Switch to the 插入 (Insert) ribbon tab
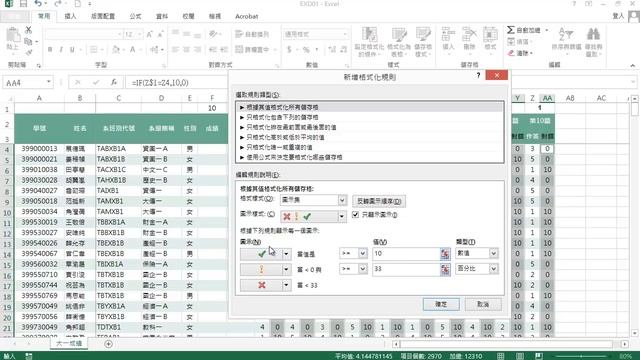The height and width of the screenshot is (360, 640). [70, 16]
